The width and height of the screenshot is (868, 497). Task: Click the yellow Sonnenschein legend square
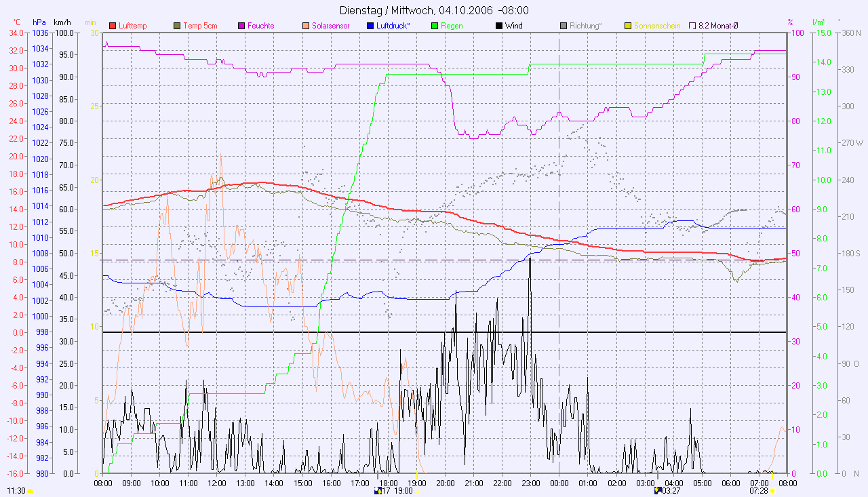[628, 26]
